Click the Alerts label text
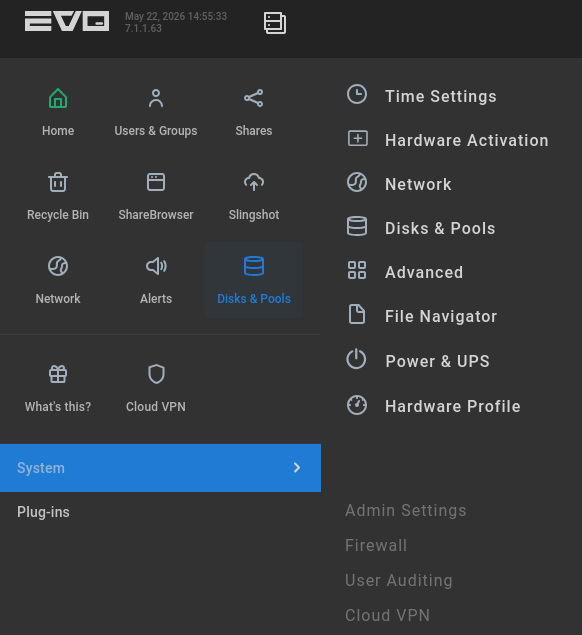The width and height of the screenshot is (582, 635). 156,299
